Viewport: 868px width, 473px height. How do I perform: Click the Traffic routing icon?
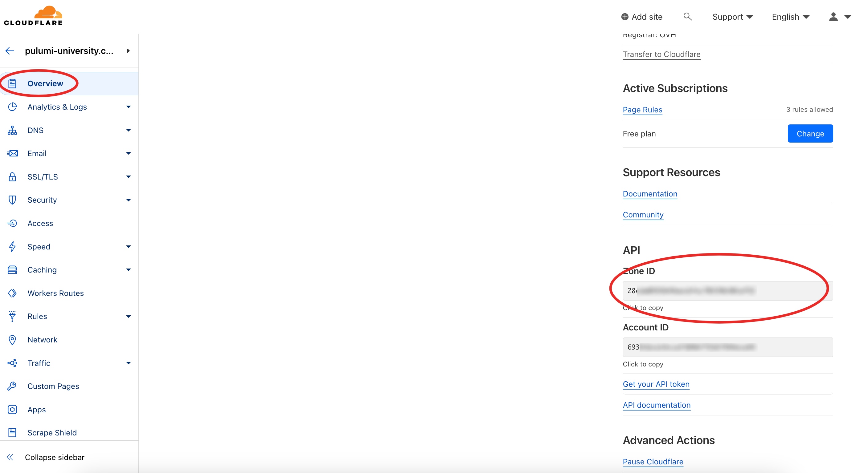(12, 363)
